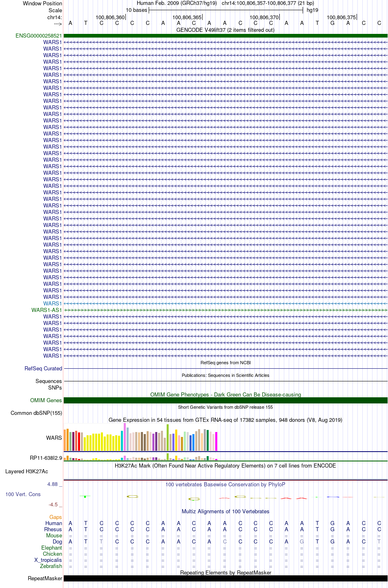Click the orange Gaps label
The width and height of the screenshot is (388, 588).
click(x=56, y=517)
